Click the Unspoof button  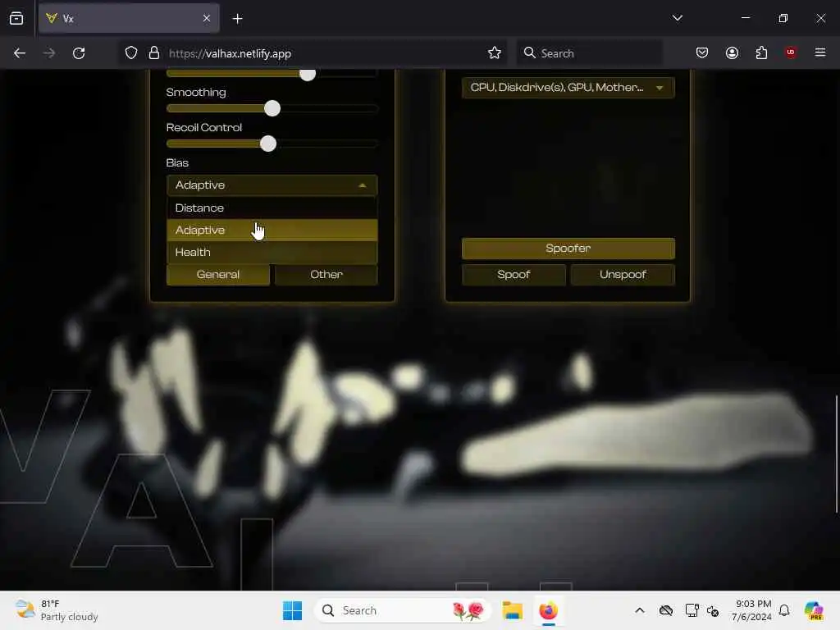click(x=623, y=275)
